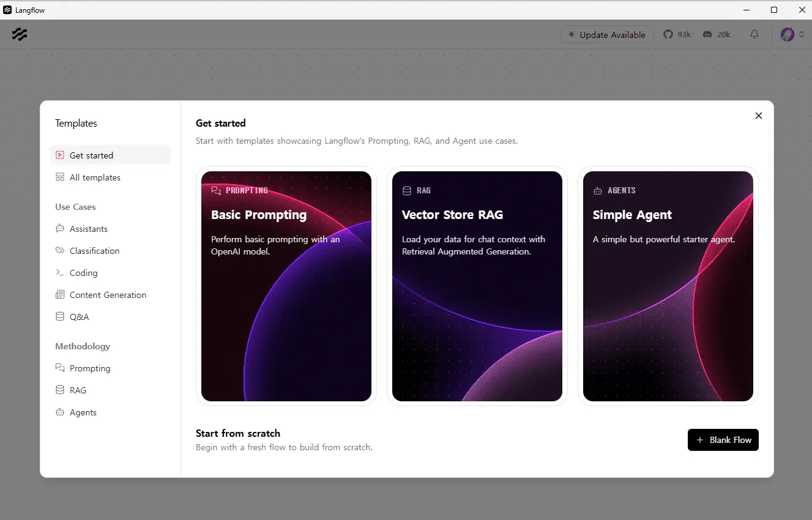Close the Templates dialog with X
Viewport: 812px width, 520px height.
759,116
